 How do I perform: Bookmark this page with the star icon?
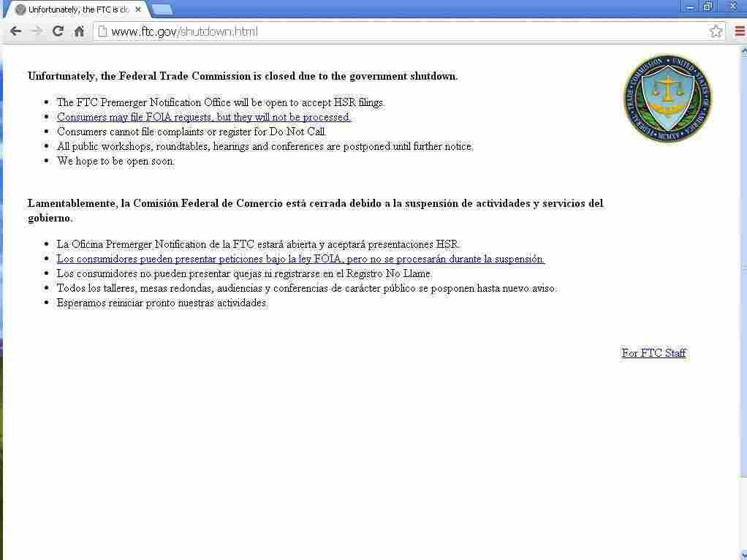pyautogui.click(x=716, y=31)
